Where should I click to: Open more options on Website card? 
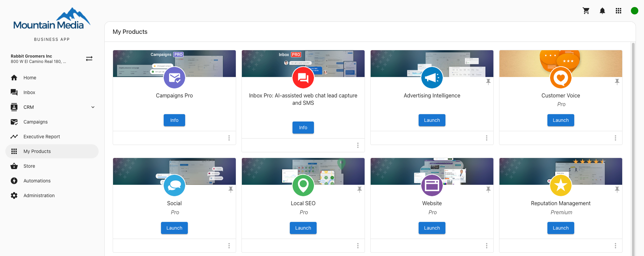point(487,246)
